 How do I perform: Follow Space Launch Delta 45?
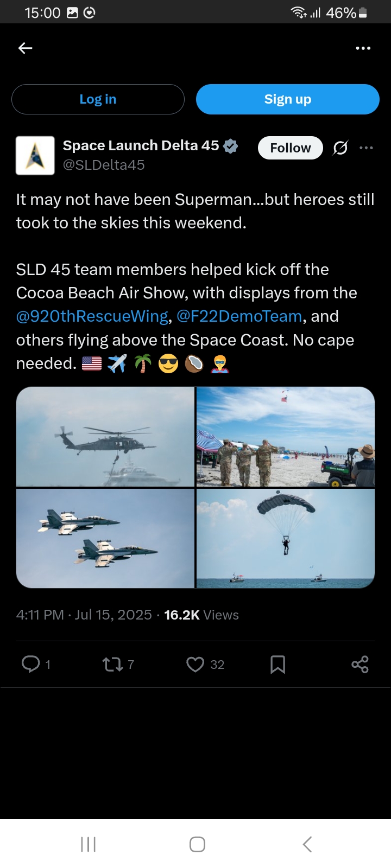pyautogui.click(x=291, y=148)
